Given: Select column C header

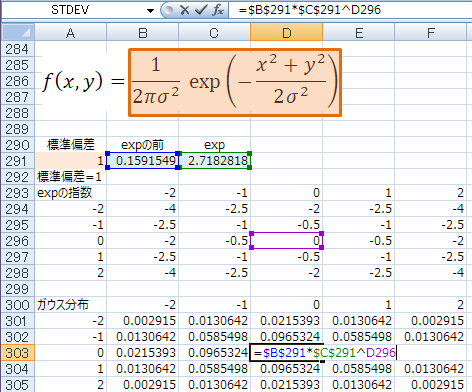Looking at the screenshot, I should click(214, 33).
